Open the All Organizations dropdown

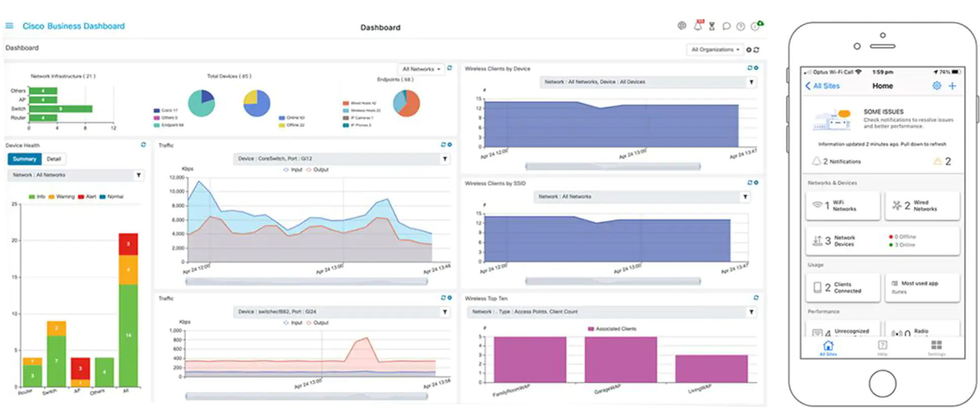[x=715, y=50]
